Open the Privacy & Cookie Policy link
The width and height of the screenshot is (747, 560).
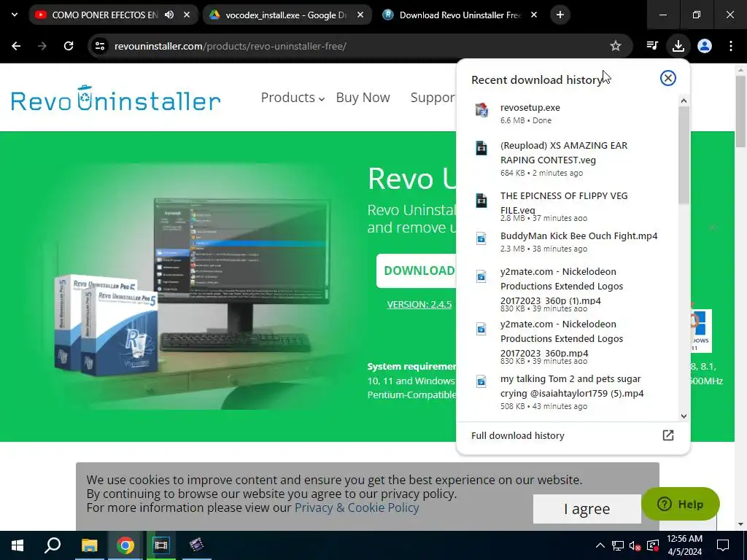[x=356, y=507]
